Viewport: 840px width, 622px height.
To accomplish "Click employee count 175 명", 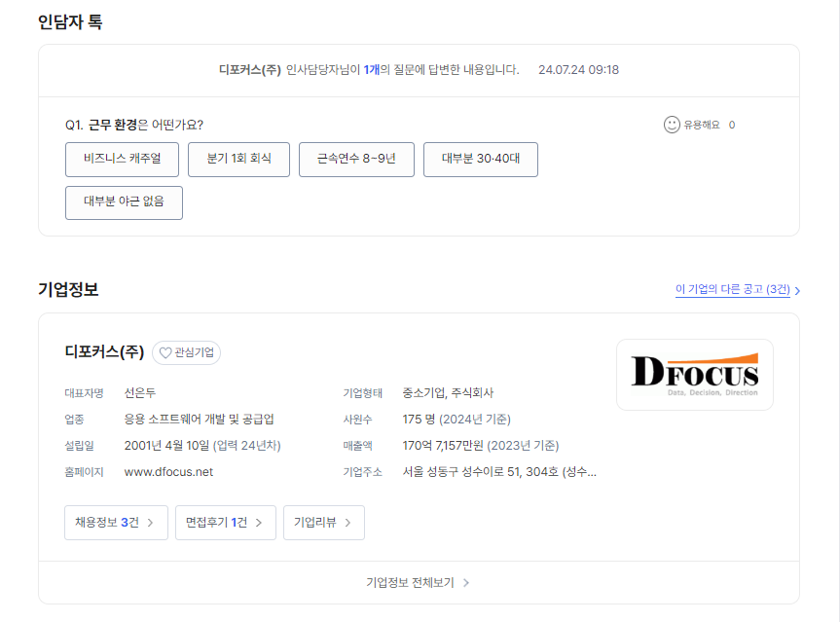I will coord(419,419).
